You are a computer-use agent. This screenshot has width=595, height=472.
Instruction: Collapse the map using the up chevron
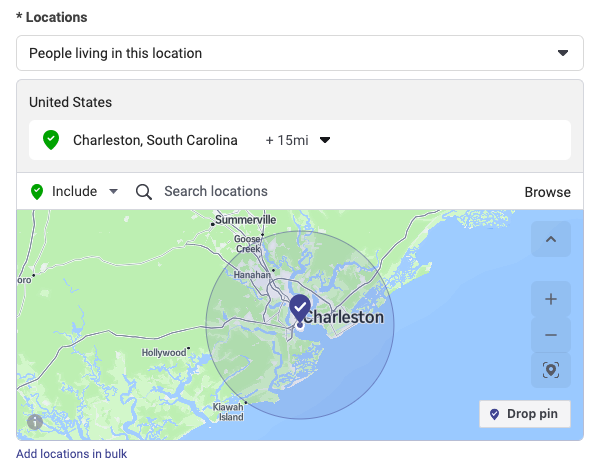click(551, 239)
